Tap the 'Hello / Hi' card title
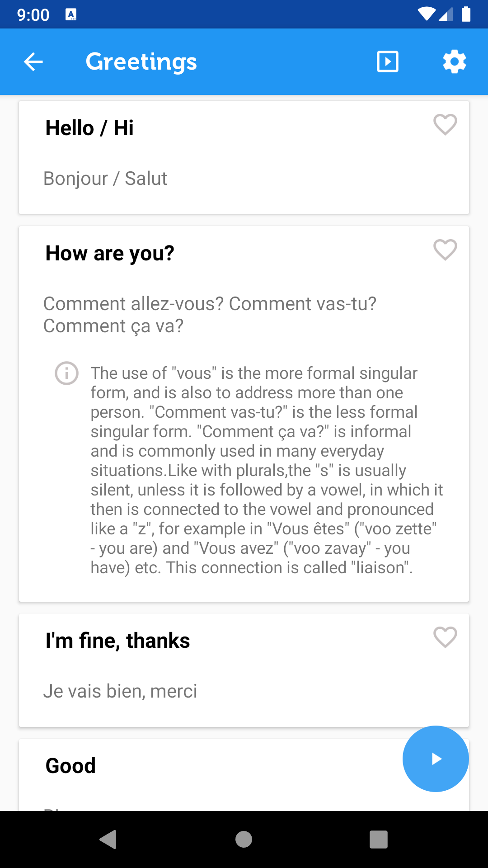This screenshot has height=868, width=488. point(89,128)
